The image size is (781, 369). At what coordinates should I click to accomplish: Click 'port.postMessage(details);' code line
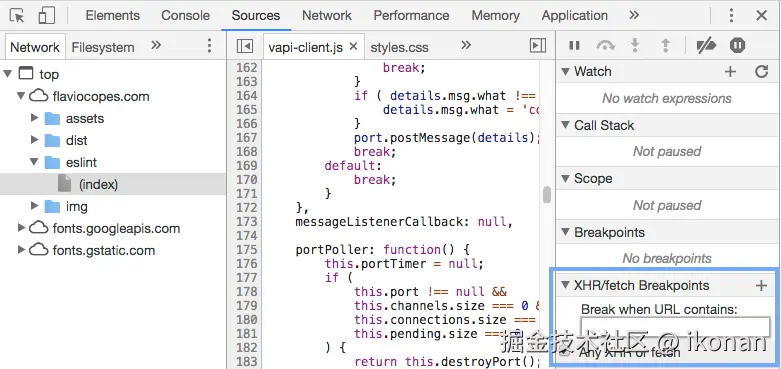[447, 138]
